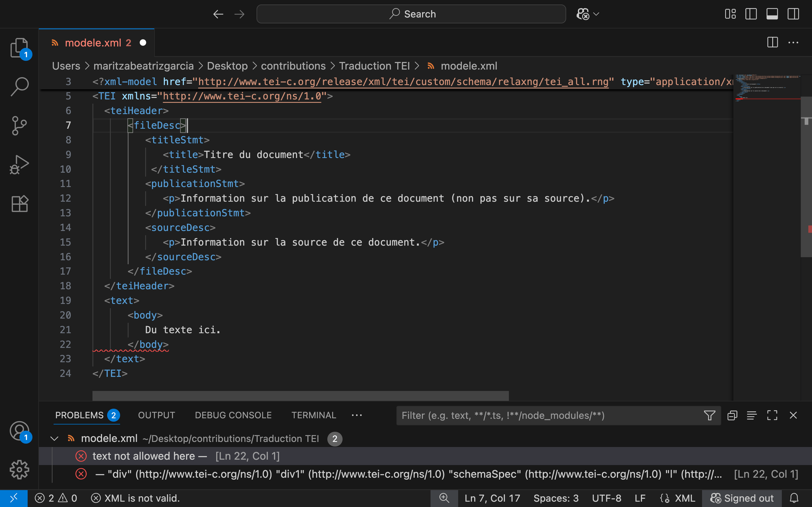Switch to the TERMINAL tab

click(314, 415)
